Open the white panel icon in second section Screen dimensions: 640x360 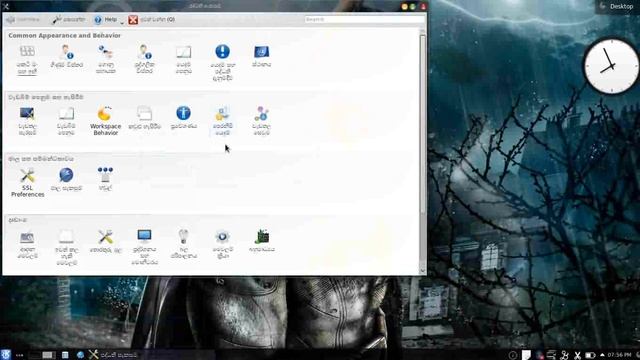pos(66,121)
